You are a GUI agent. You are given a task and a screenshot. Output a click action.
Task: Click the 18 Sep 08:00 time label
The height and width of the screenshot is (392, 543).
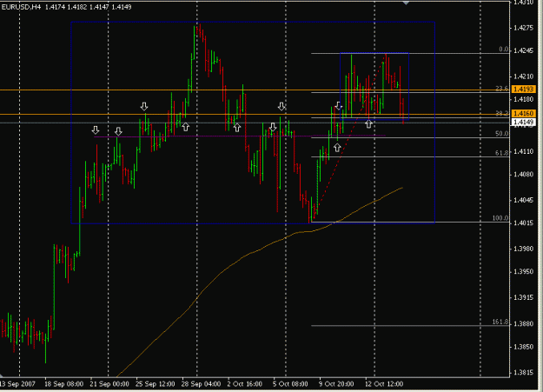tap(63, 384)
